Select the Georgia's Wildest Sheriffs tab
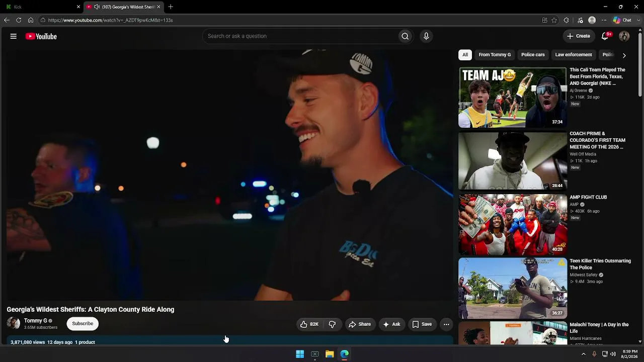Screen dimensions: 644x362 [x=124, y=7]
